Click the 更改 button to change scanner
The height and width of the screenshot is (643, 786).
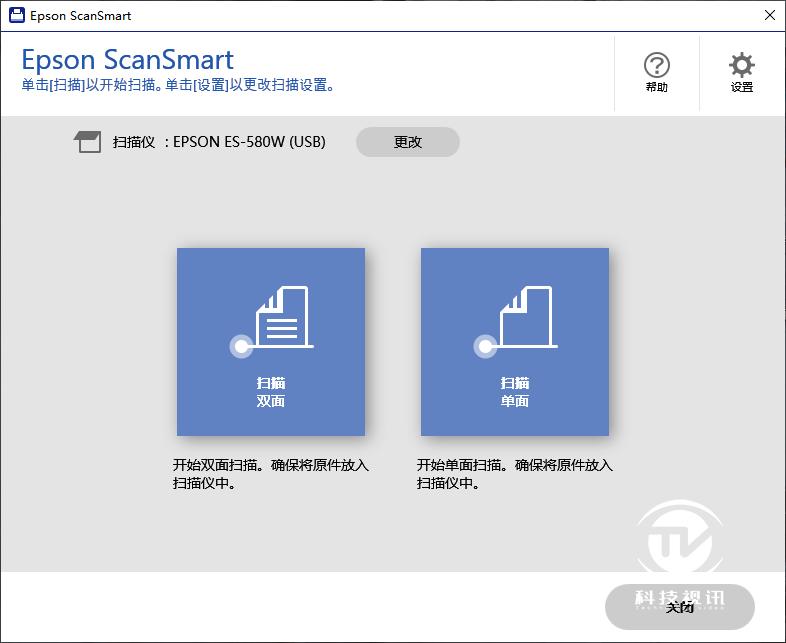408,142
